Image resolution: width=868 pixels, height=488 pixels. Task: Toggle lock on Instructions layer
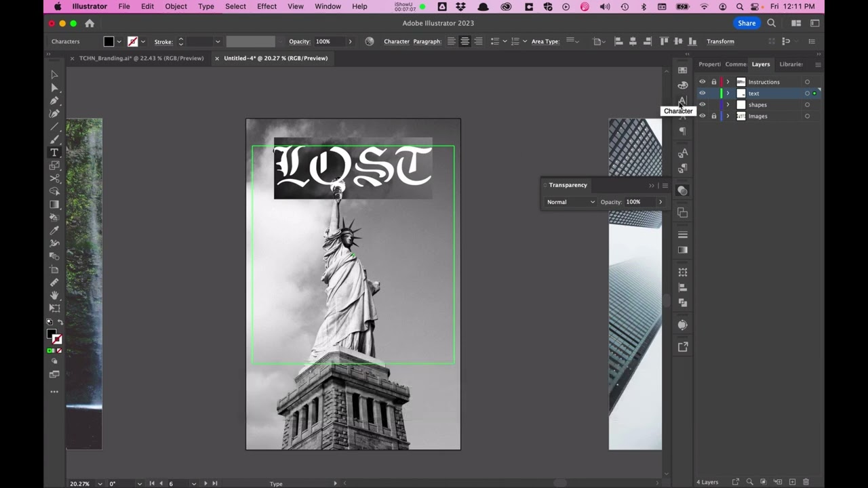pyautogui.click(x=713, y=82)
